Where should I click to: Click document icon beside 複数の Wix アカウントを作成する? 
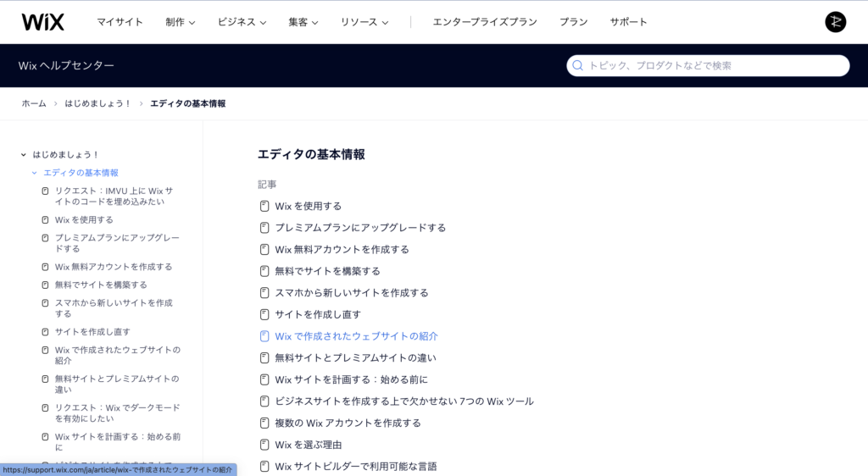tap(264, 423)
